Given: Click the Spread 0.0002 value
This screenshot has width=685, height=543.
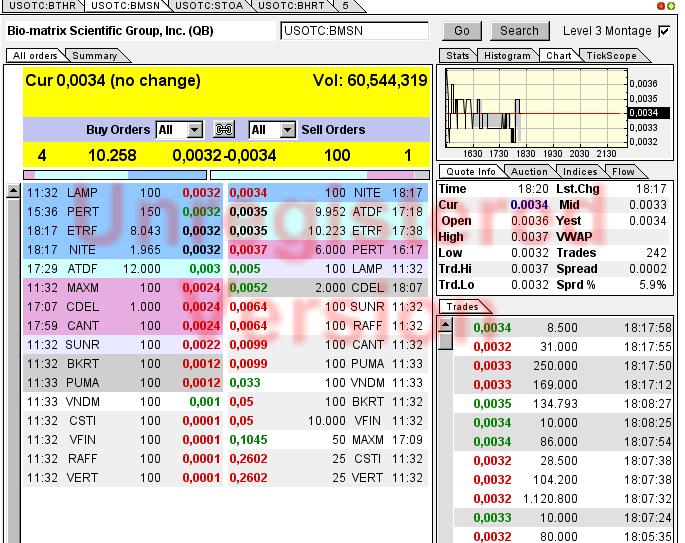Looking at the screenshot, I should point(647,269).
